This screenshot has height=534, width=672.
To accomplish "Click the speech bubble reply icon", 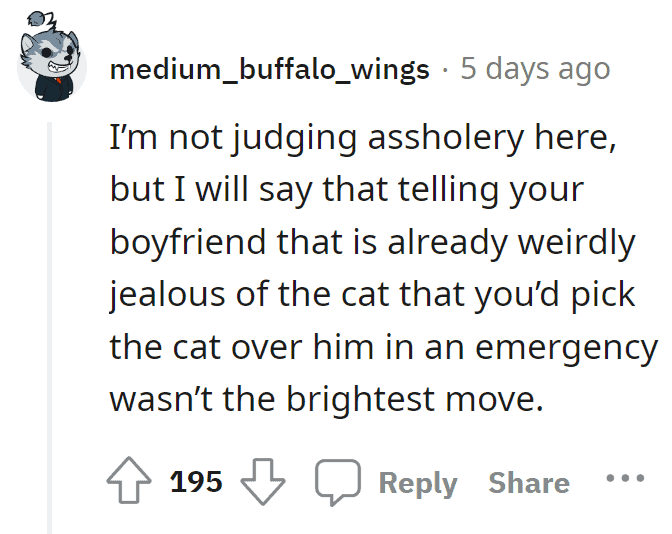I will click(338, 482).
